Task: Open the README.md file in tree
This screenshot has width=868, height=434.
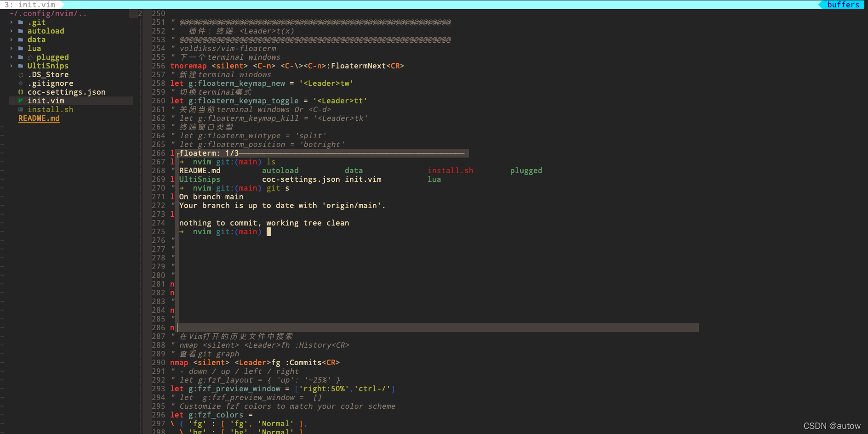Action: tap(39, 118)
